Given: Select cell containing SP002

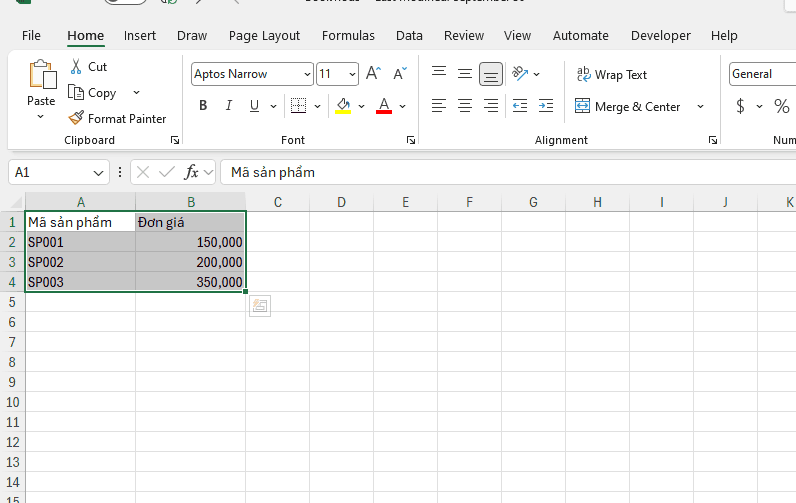Looking at the screenshot, I should (x=80, y=262).
